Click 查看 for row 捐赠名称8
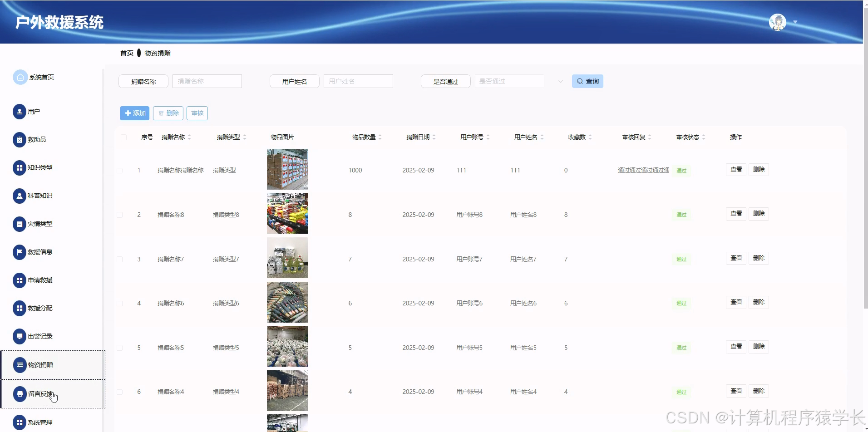 tap(736, 214)
